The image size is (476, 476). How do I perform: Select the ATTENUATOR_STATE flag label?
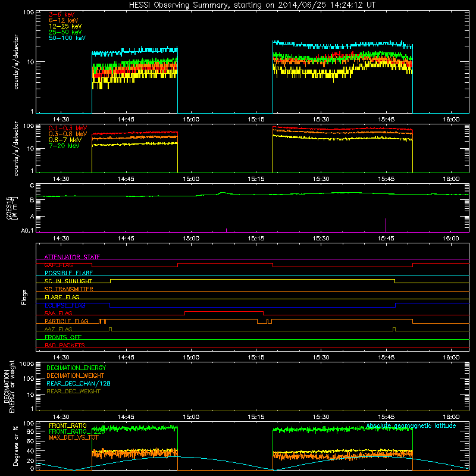72,257
